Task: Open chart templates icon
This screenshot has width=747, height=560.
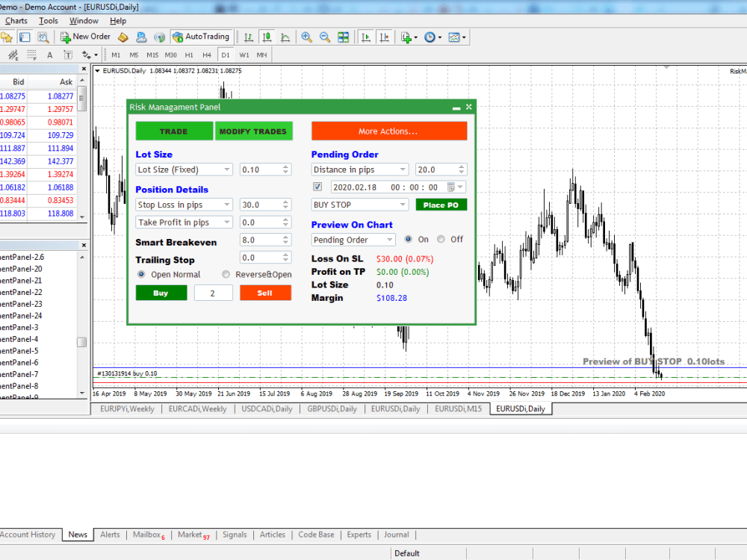Action: click(454, 37)
